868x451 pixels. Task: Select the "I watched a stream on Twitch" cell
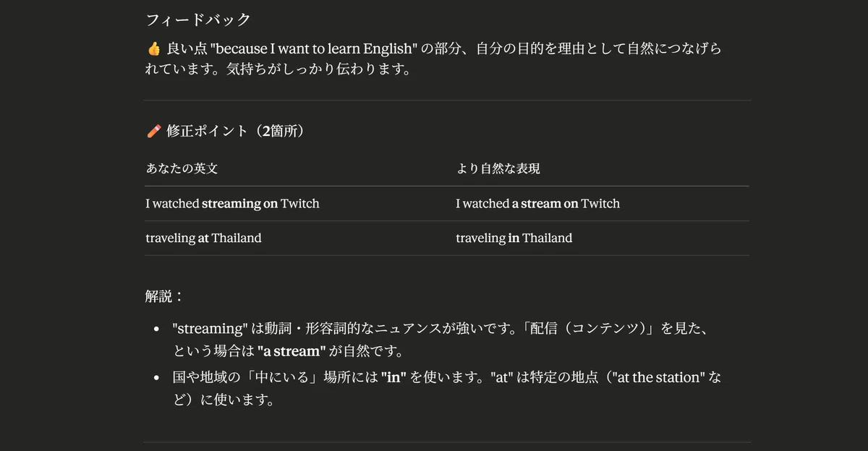pos(537,204)
